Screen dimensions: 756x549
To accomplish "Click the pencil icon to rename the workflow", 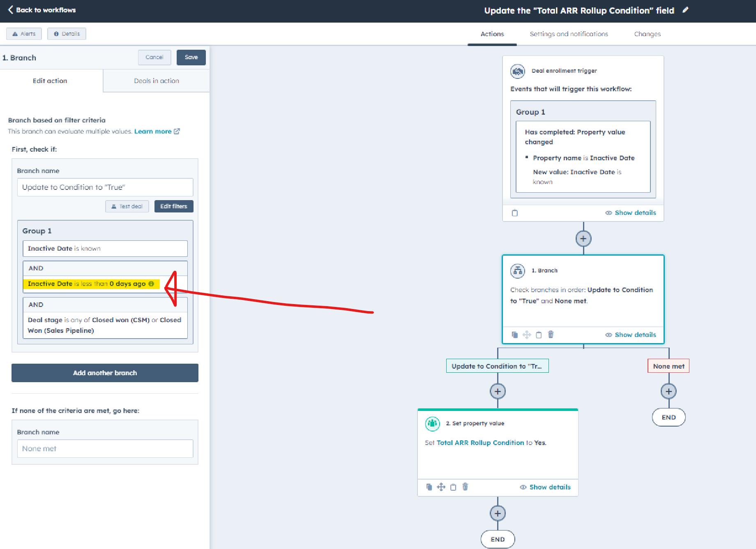I will coord(685,10).
